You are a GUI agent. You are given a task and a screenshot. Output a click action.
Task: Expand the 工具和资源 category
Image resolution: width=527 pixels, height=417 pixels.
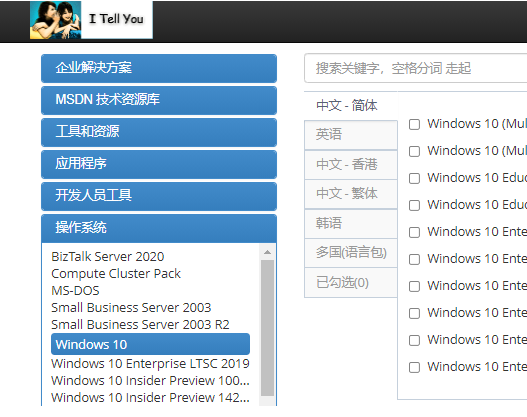click(159, 132)
